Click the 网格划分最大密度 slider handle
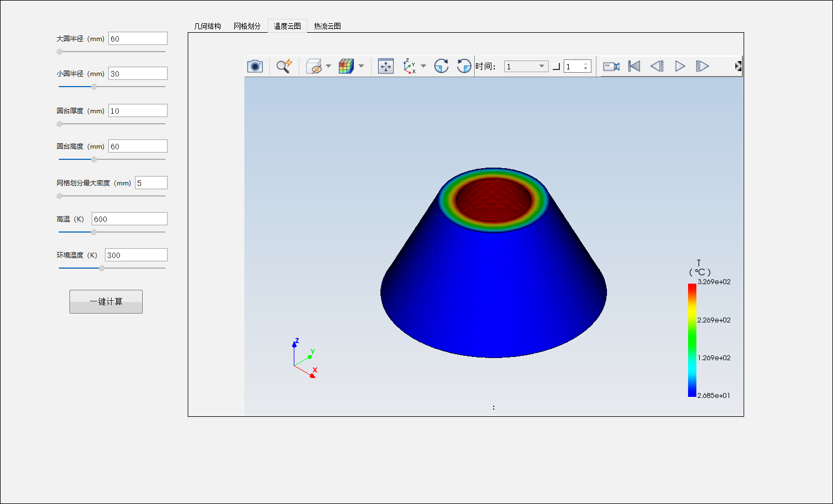Viewport: 833px width, 504px height. [x=59, y=196]
